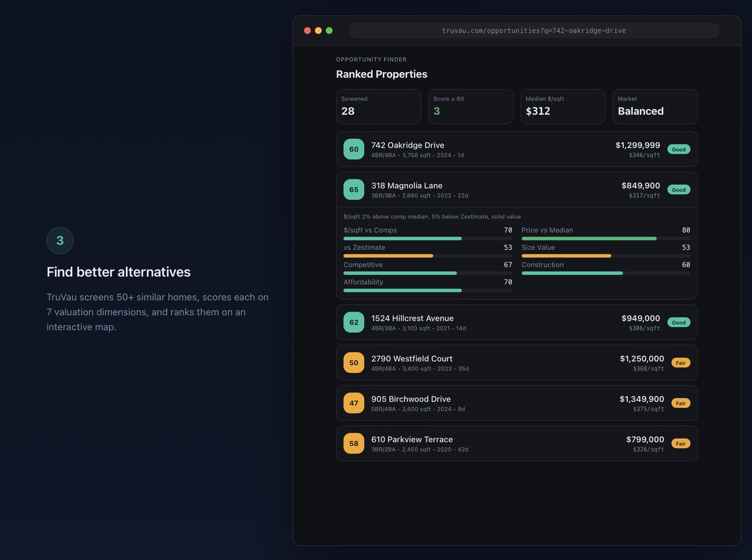Click the Fair tag on 2790 Westfield Court

pyautogui.click(x=681, y=363)
